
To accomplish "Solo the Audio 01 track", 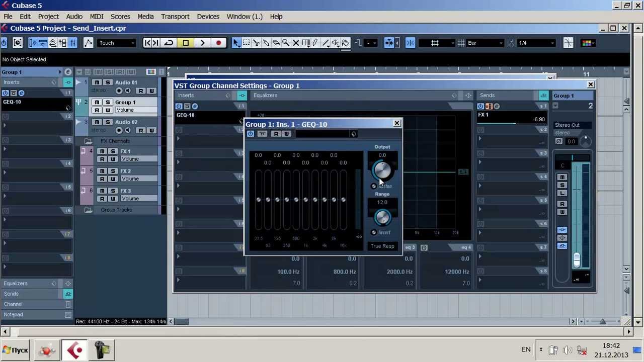I will [107, 82].
